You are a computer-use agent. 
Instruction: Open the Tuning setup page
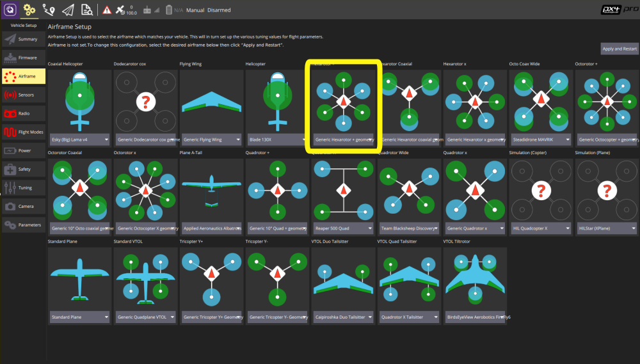(24, 187)
